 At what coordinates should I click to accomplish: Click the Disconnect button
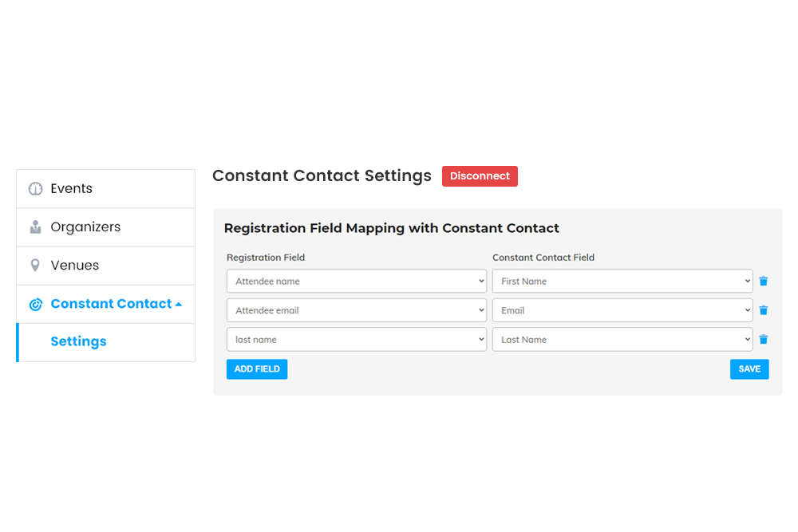coord(480,175)
